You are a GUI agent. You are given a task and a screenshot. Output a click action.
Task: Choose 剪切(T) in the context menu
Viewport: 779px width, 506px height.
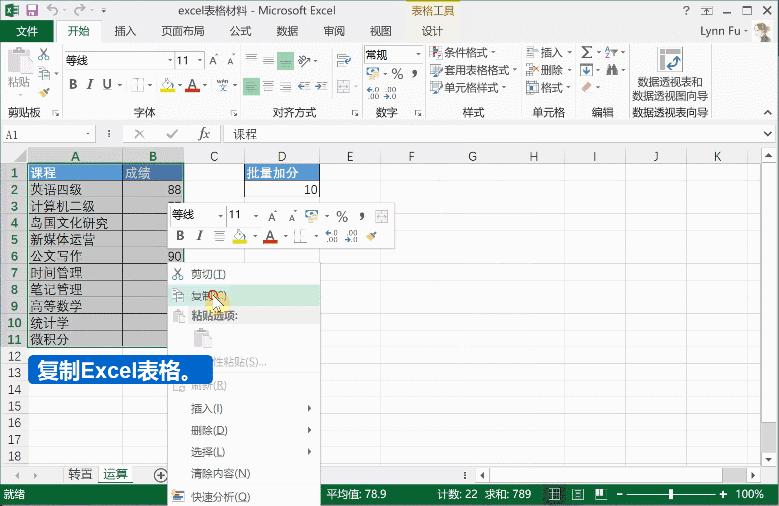[244, 274]
